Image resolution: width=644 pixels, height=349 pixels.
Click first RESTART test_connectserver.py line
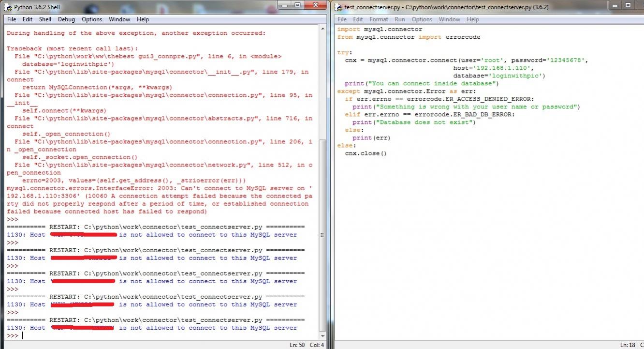[x=156, y=227]
